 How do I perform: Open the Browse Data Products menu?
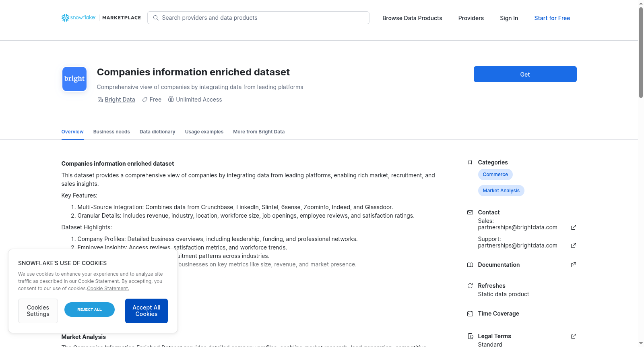[x=412, y=18]
